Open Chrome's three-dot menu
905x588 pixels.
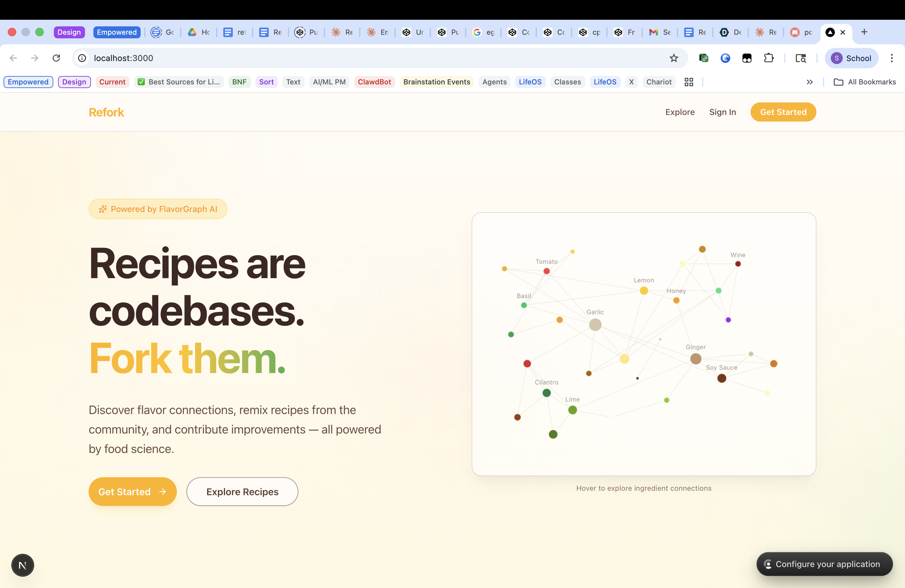[x=891, y=58]
